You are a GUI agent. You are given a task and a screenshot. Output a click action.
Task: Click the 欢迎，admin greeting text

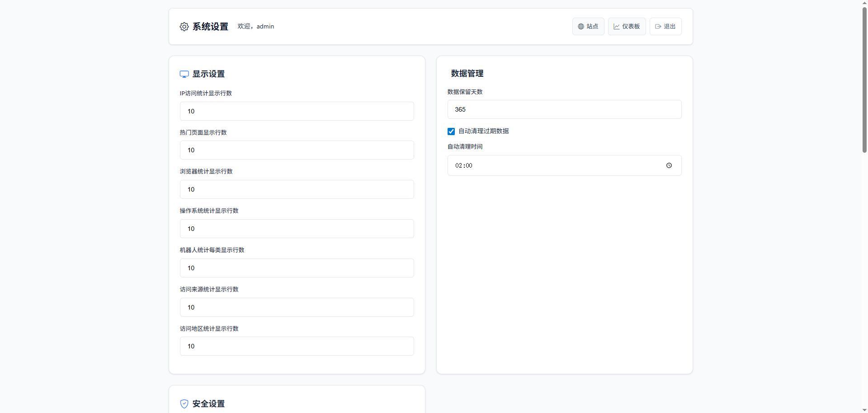256,27
